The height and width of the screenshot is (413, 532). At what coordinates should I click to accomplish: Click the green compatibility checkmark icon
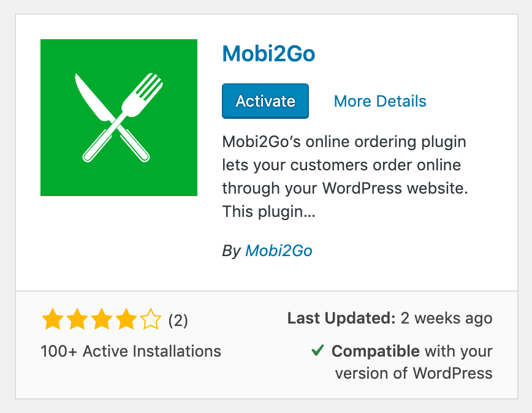click(x=317, y=350)
